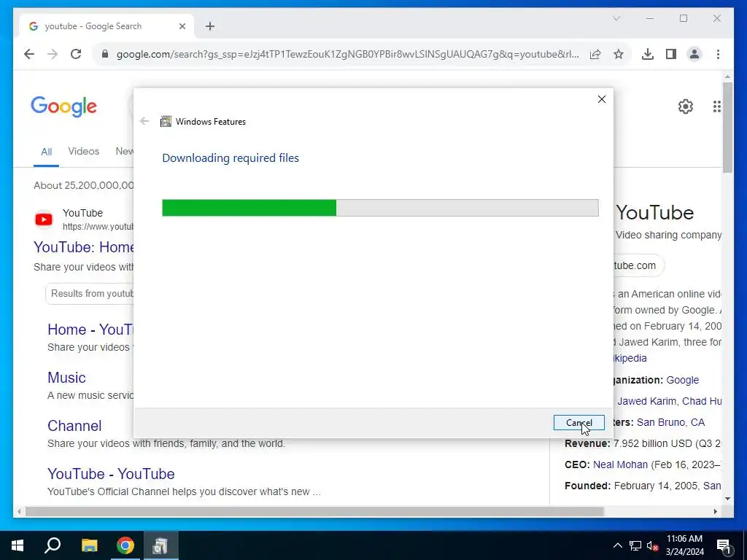Screen dimensions: 747x560
Task: Click scroll right arrow on horizontal scrollbar
Action: click(715, 511)
